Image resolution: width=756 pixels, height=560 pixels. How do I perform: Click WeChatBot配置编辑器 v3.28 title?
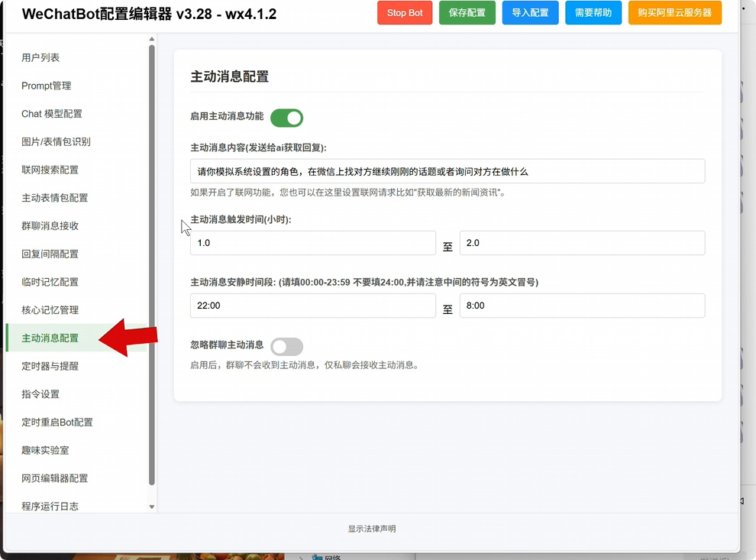coord(149,14)
